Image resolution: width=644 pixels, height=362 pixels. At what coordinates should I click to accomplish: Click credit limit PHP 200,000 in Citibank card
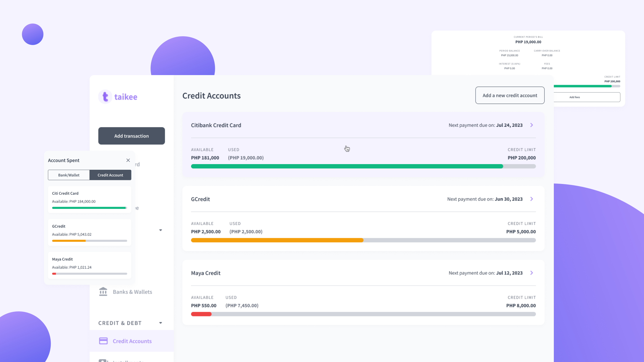[x=522, y=158]
